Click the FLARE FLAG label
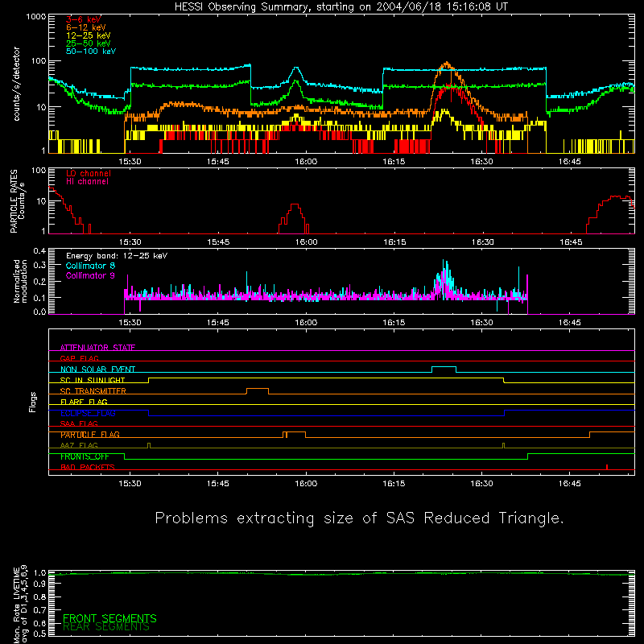The image size is (644, 644). point(84,402)
